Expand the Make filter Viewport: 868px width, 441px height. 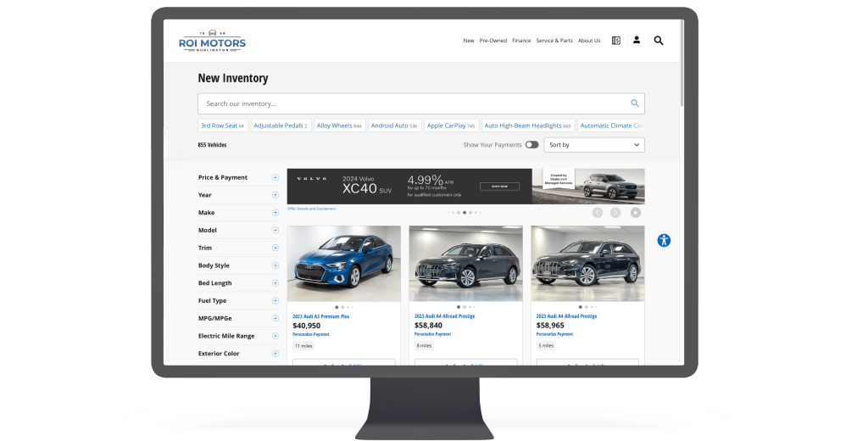(275, 213)
